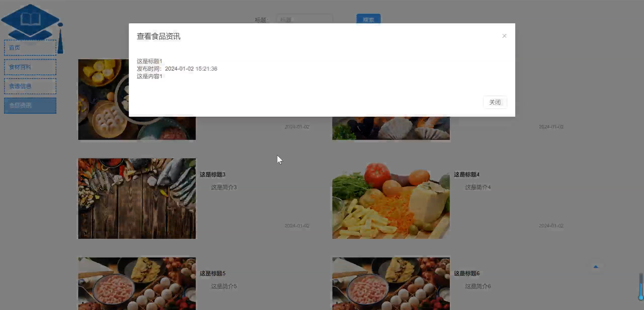Screen dimensions: 644x310
Task: Open the thumbnail beside 这是标题5
Action: (137, 283)
